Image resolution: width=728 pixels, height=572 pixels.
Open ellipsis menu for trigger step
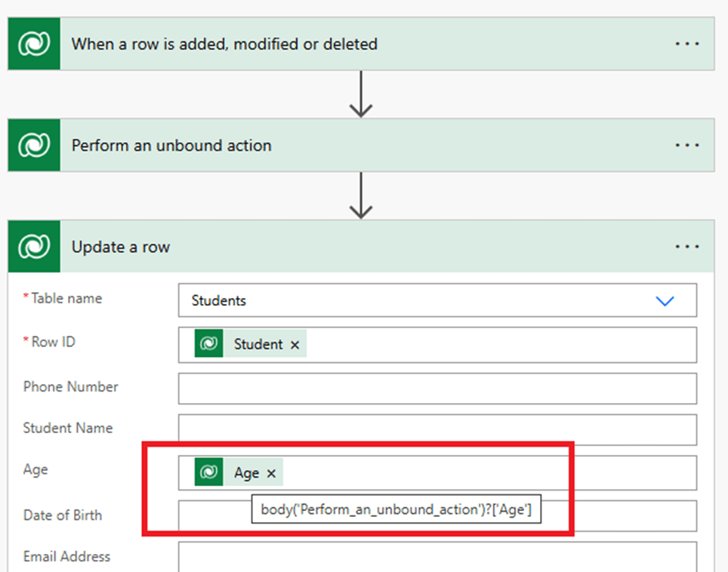(x=686, y=44)
